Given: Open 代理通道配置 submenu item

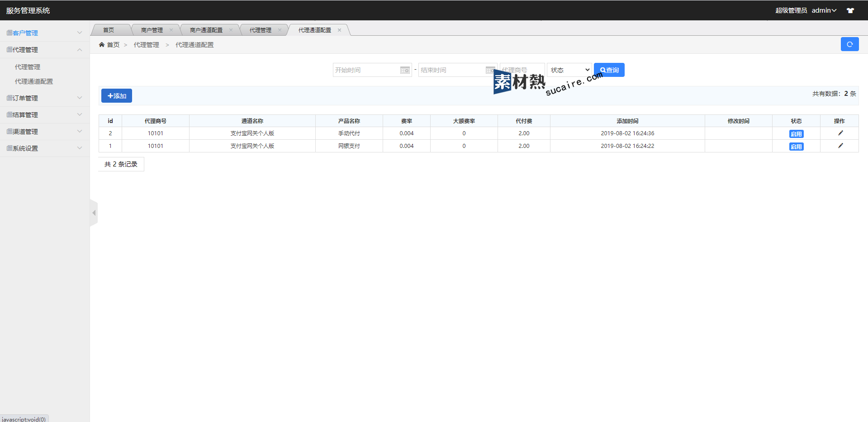Looking at the screenshot, I should click(x=34, y=81).
